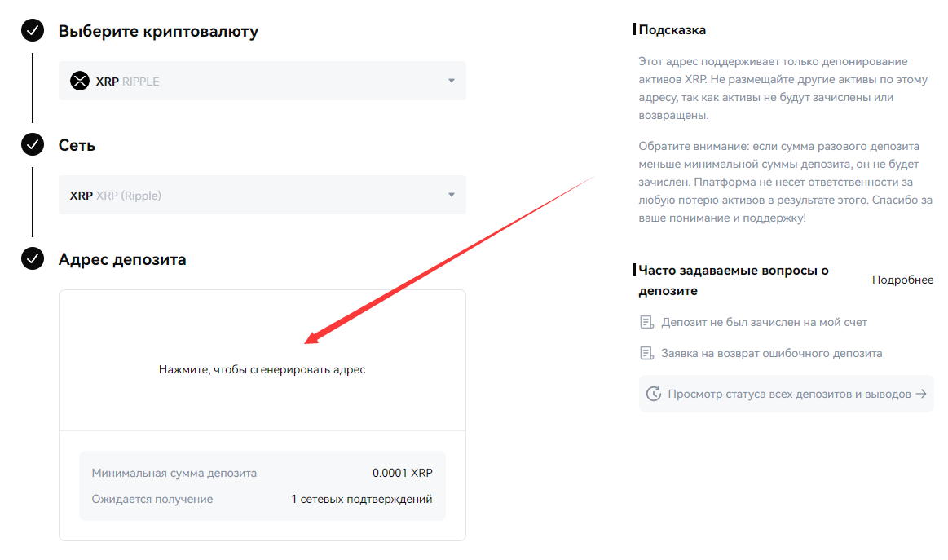This screenshot has width=948, height=560.
Task: Expand the cryptocurrency dropdown arrow
Action: pos(452,81)
